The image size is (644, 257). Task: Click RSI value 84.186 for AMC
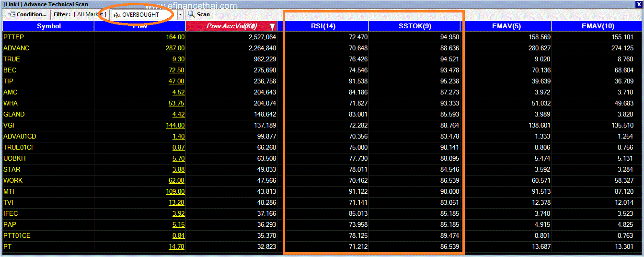point(358,92)
